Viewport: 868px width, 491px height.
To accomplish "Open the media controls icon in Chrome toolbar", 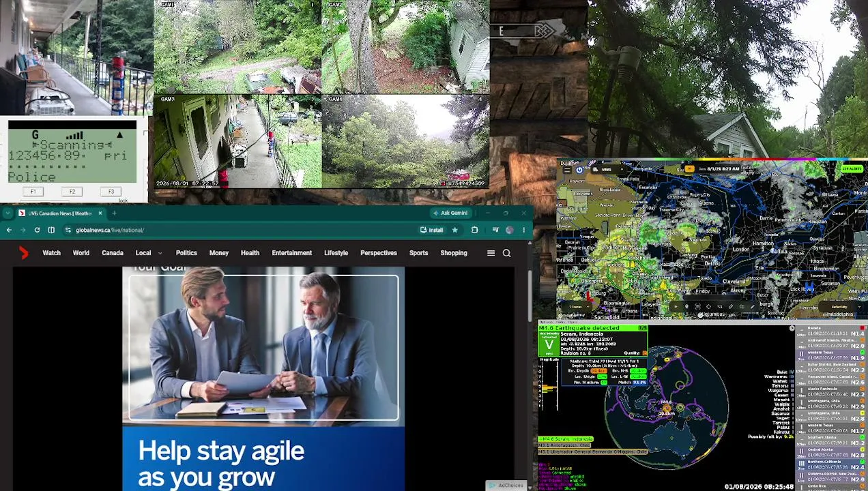I will pos(495,230).
